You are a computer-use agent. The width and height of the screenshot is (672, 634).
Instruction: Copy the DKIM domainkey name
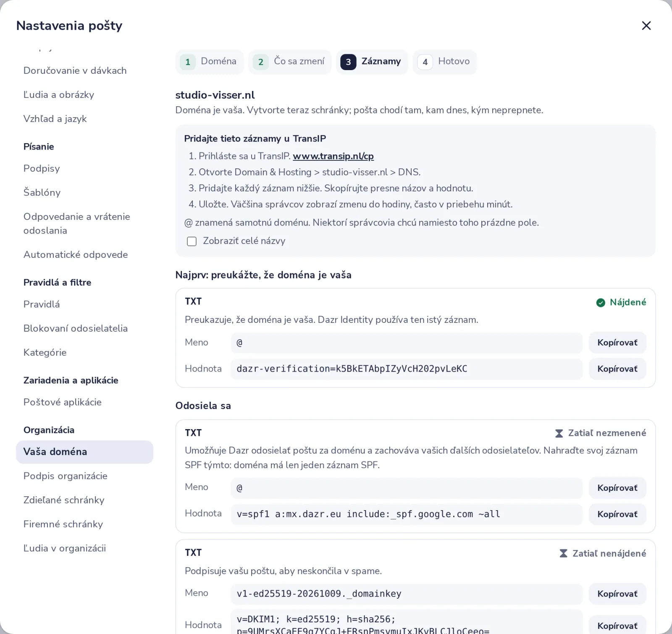click(617, 594)
